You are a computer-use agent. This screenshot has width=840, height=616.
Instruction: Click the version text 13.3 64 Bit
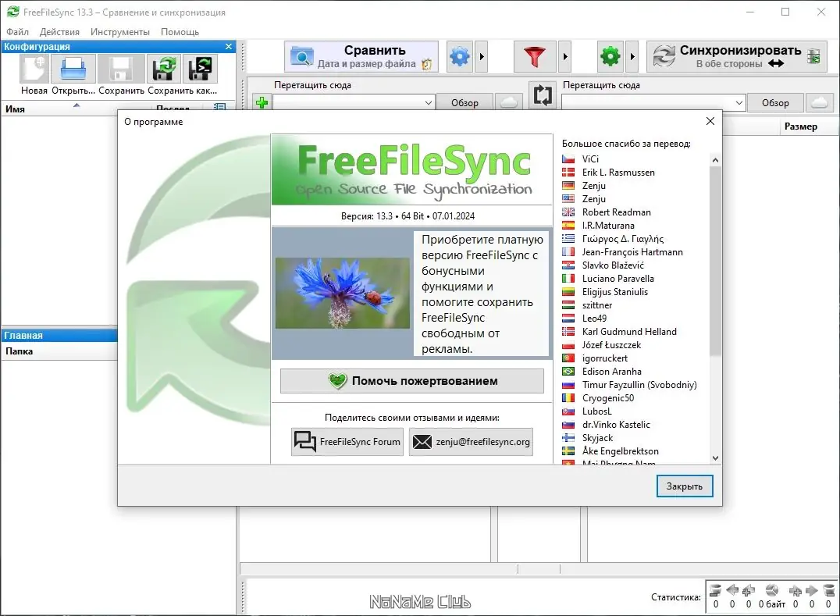[408, 216]
